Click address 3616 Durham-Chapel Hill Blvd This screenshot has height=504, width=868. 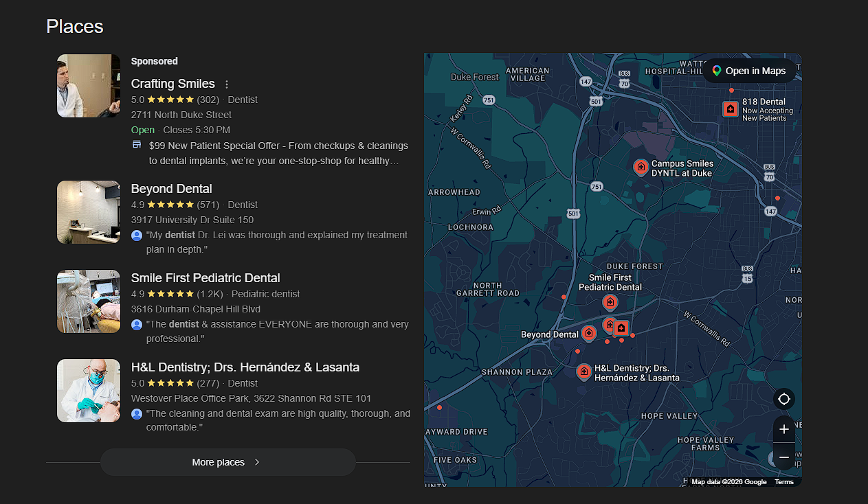click(196, 309)
